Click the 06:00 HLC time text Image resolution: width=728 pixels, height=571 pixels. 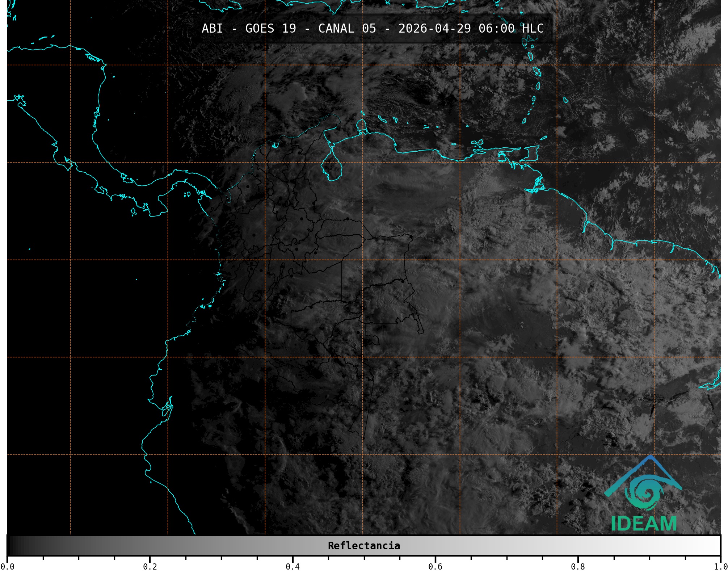(x=511, y=29)
